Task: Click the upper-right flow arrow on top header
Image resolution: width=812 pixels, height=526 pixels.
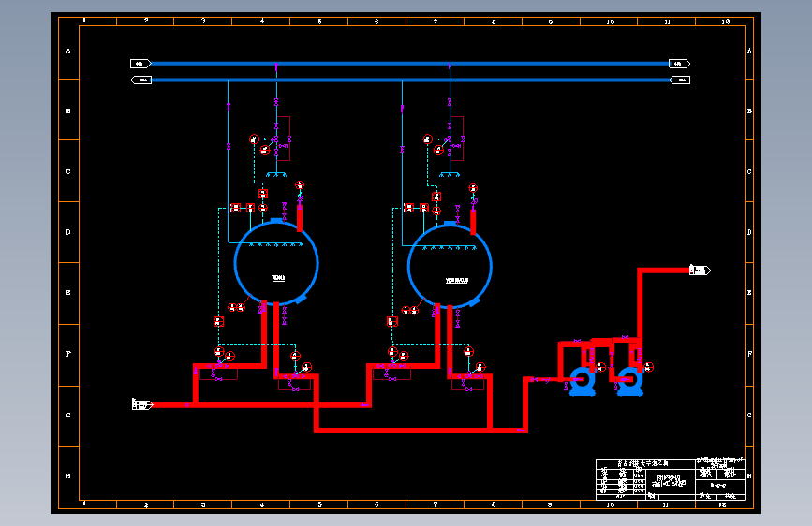Action: coord(679,64)
